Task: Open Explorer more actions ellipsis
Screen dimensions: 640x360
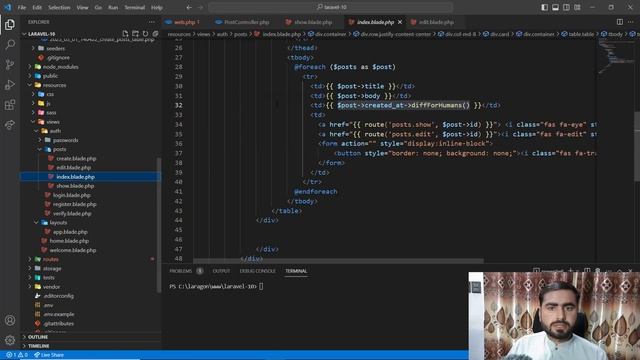Action: (152, 22)
